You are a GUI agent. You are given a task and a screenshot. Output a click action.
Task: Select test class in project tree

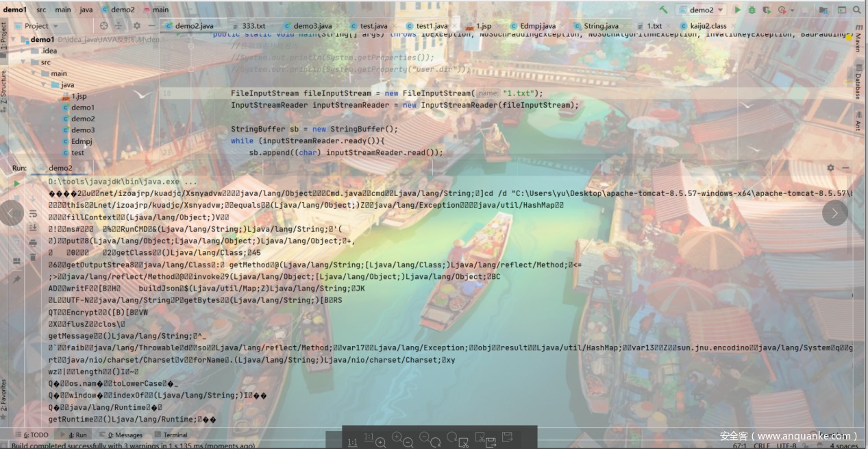pos(73,152)
